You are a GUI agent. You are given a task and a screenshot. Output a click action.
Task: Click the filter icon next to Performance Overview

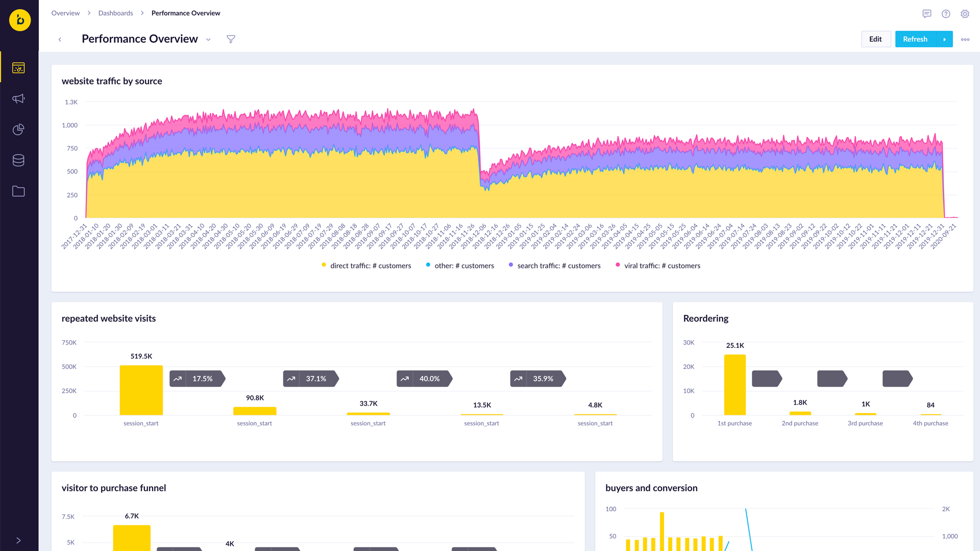[x=231, y=39]
